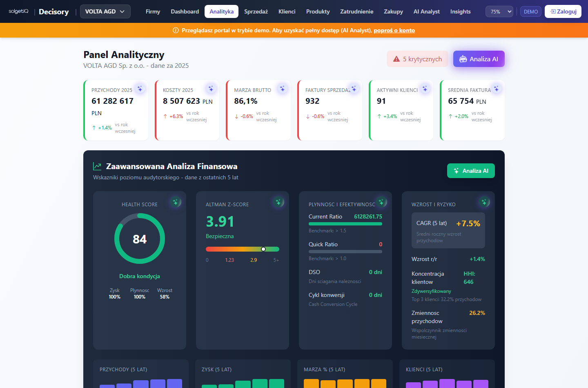This screenshot has height=388, width=588.
Task: Open the Dashboard tab
Action: 185,11
